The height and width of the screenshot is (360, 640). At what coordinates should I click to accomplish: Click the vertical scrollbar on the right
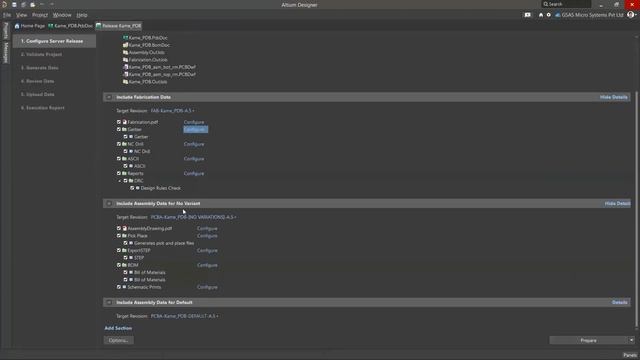636,208
